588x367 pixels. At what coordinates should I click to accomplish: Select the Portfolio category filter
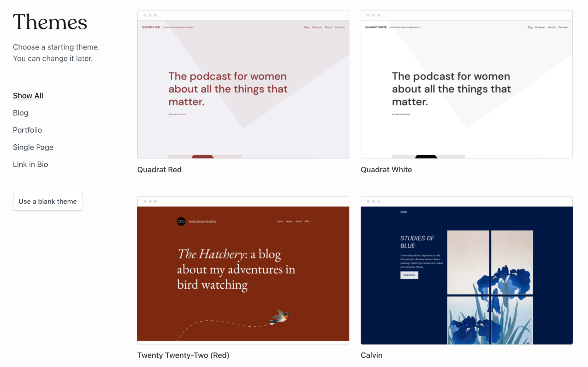(x=27, y=129)
